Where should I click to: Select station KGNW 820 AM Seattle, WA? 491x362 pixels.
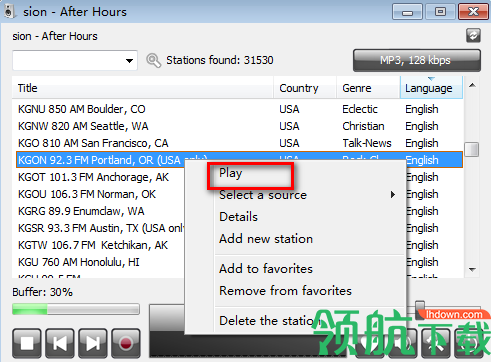click(x=83, y=126)
